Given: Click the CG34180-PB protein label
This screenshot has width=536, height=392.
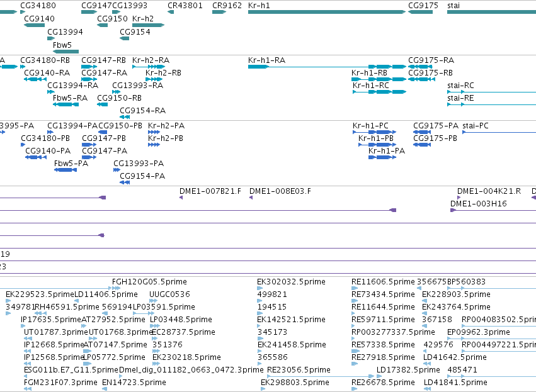Looking at the screenshot, I should (x=45, y=138).
